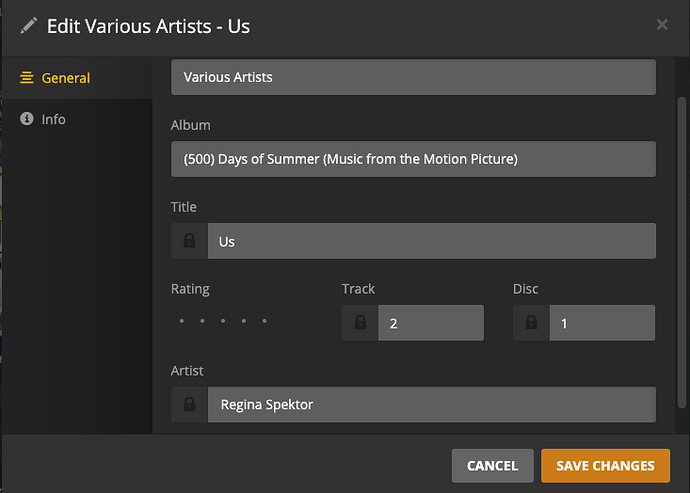This screenshot has width=690, height=493.
Task: Set rating to first star dot
Action: [x=181, y=322]
